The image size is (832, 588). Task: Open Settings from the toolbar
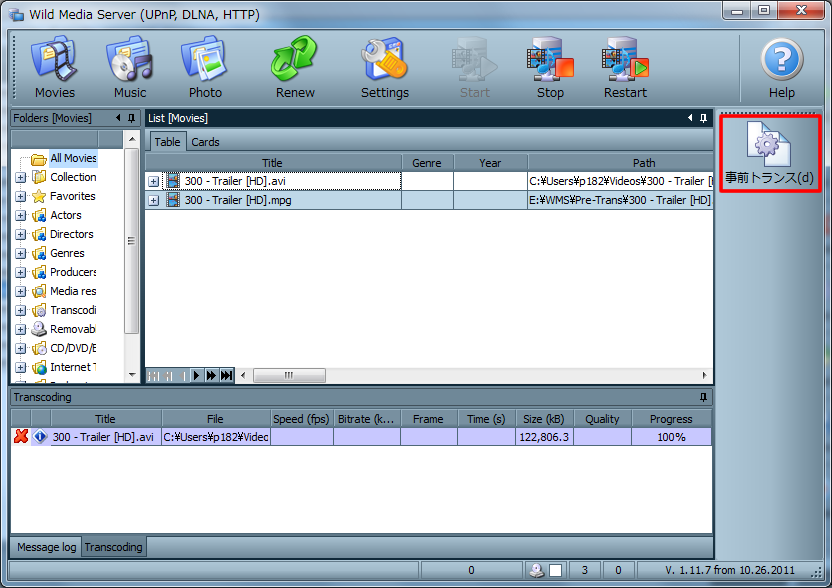click(385, 67)
